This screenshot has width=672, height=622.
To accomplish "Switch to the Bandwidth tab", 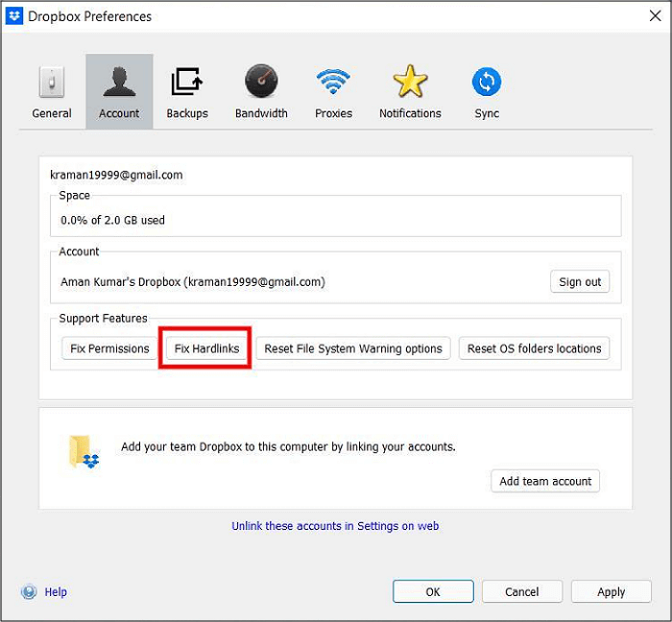I will coord(261,92).
